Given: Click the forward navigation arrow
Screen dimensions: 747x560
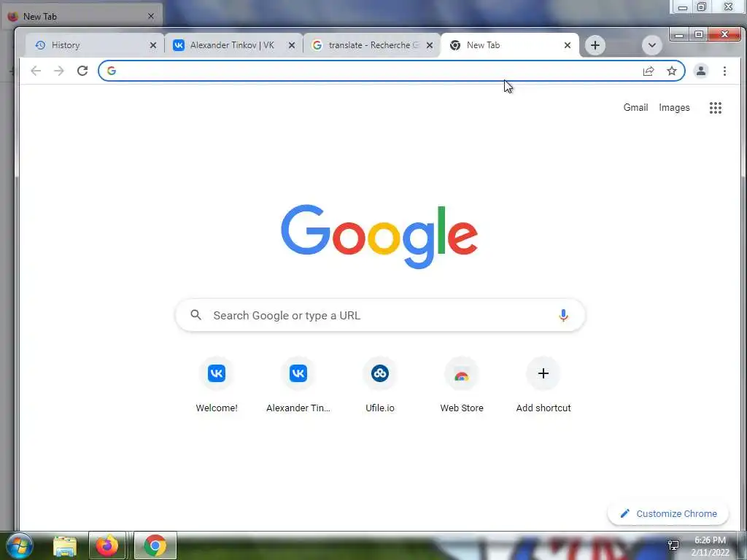Looking at the screenshot, I should (58, 71).
